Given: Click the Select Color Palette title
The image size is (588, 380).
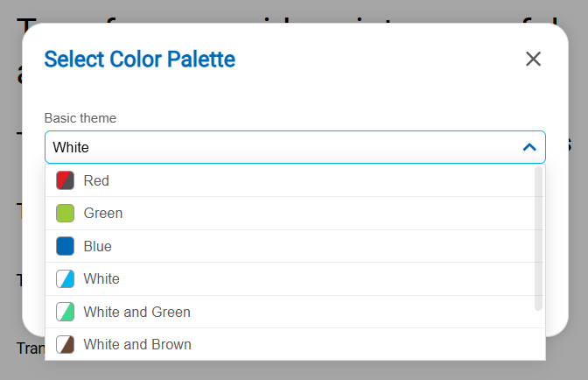Looking at the screenshot, I should (139, 60).
